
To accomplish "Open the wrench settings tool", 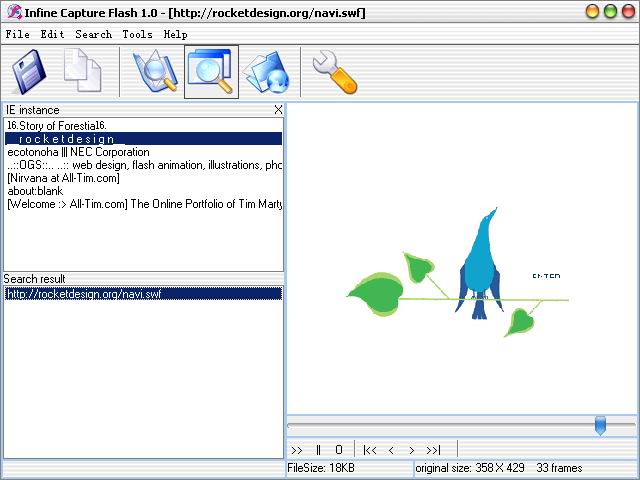I will (335, 72).
